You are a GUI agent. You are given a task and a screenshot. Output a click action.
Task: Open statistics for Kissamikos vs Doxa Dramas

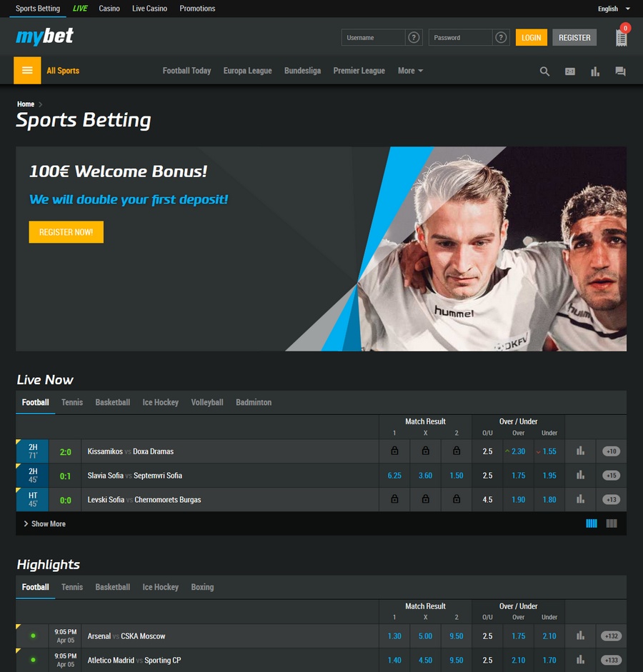point(580,451)
